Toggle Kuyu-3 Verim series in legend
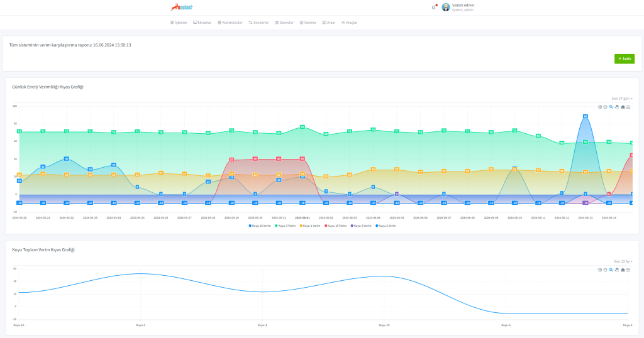Viewport: 644px width, 338px height. (x=286, y=225)
